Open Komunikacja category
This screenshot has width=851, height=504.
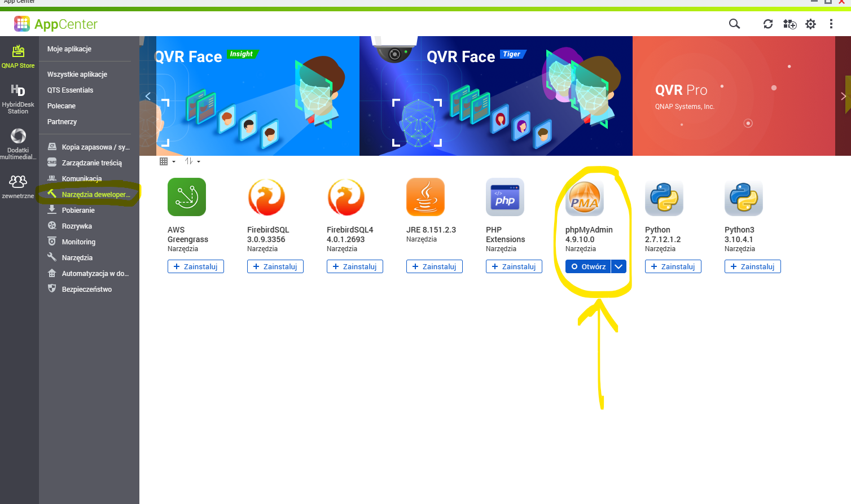89,178
